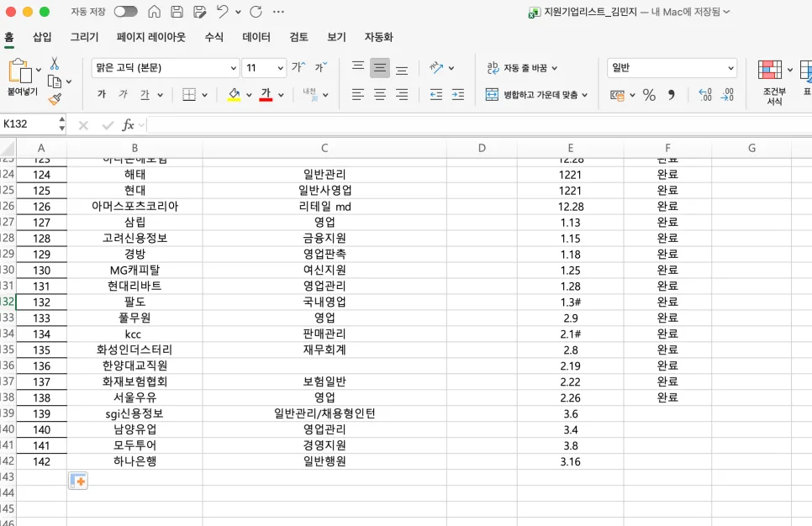Open the Borders dropdown arrow
812x526 pixels.
click(x=204, y=95)
